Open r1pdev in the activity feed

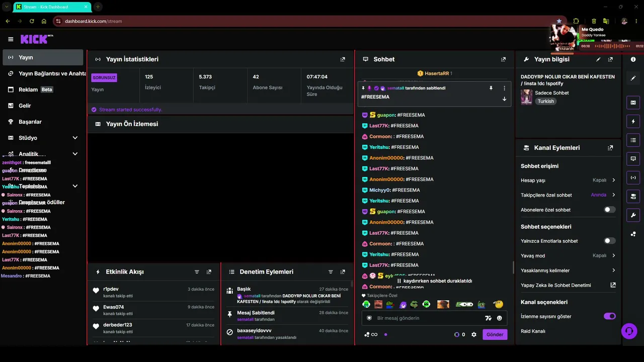tap(111, 289)
